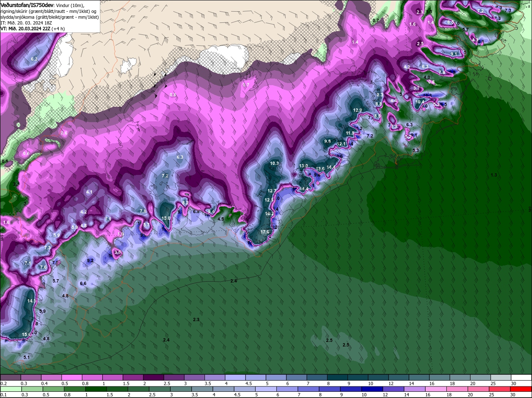Click the 10.4 value label on the map
The width and height of the screenshot is (532, 398).
tap(420, 102)
